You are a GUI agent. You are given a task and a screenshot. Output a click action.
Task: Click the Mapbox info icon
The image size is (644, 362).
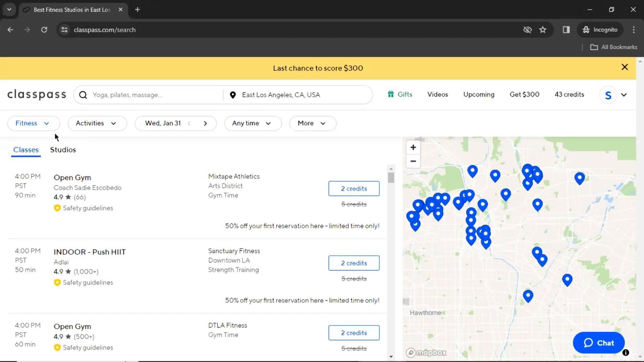(x=626, y=352)
